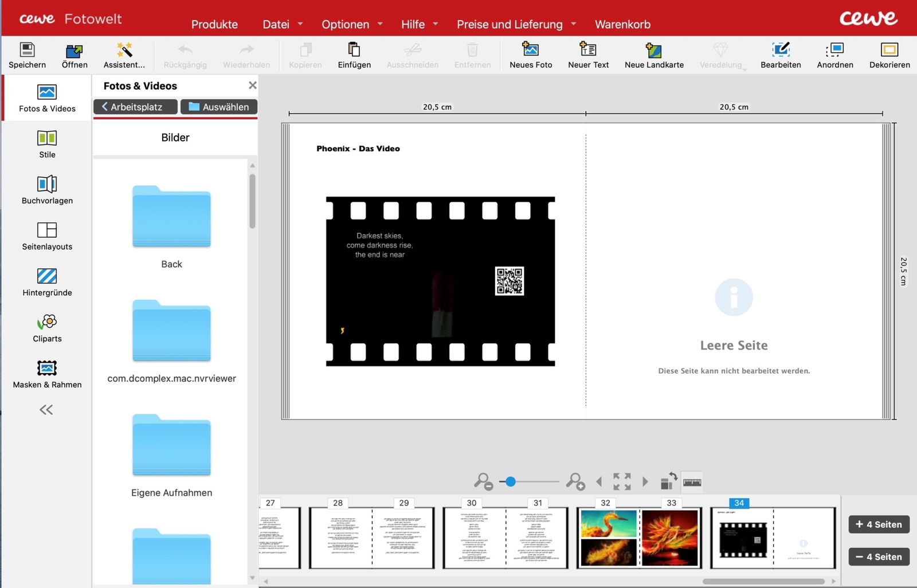This screenshot has height=588, width=917.
Task: Adjust the zoom slider handle
Action: coord(510,482)
